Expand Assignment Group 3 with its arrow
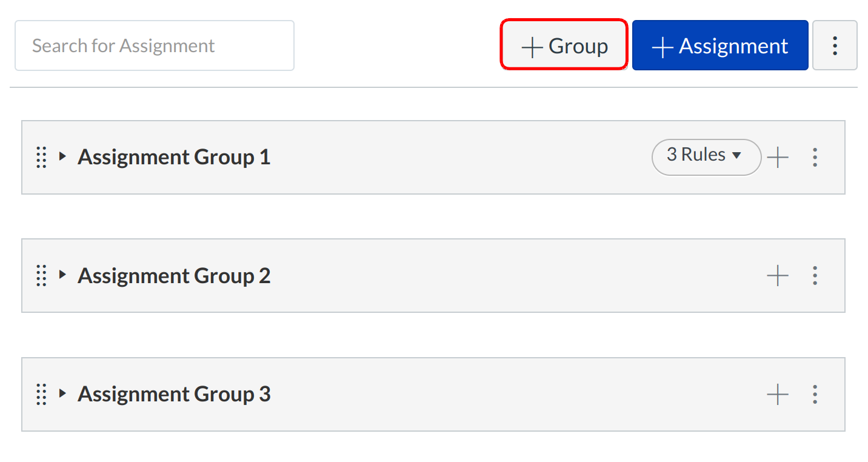 [x=62, y=393]
